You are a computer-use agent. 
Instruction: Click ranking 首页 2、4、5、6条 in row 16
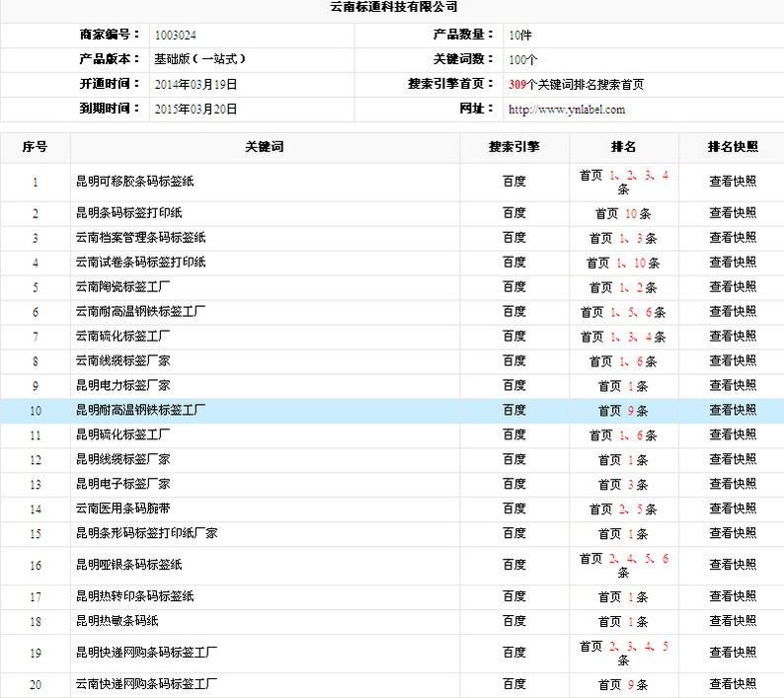click(623, 565)
